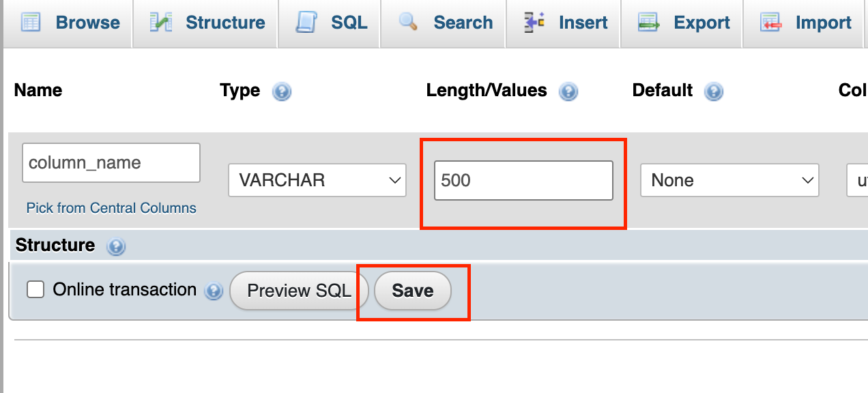Open help icon next to Type header
This screenshot has height=393, width=868.
pyautogui.click(x=282, y=91)
